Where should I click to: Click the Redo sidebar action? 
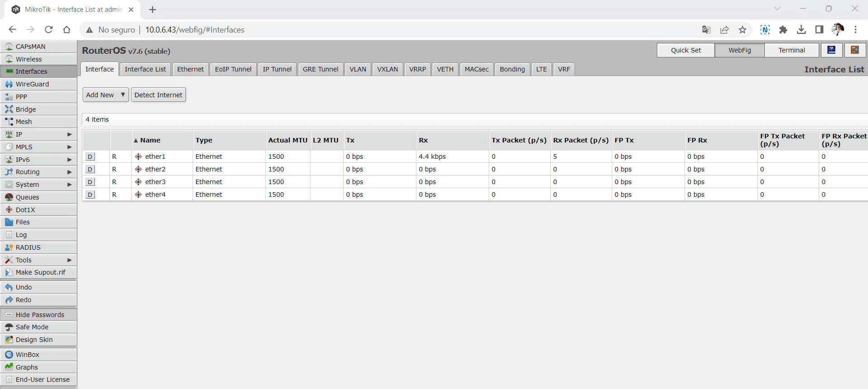tap(38, 300)
